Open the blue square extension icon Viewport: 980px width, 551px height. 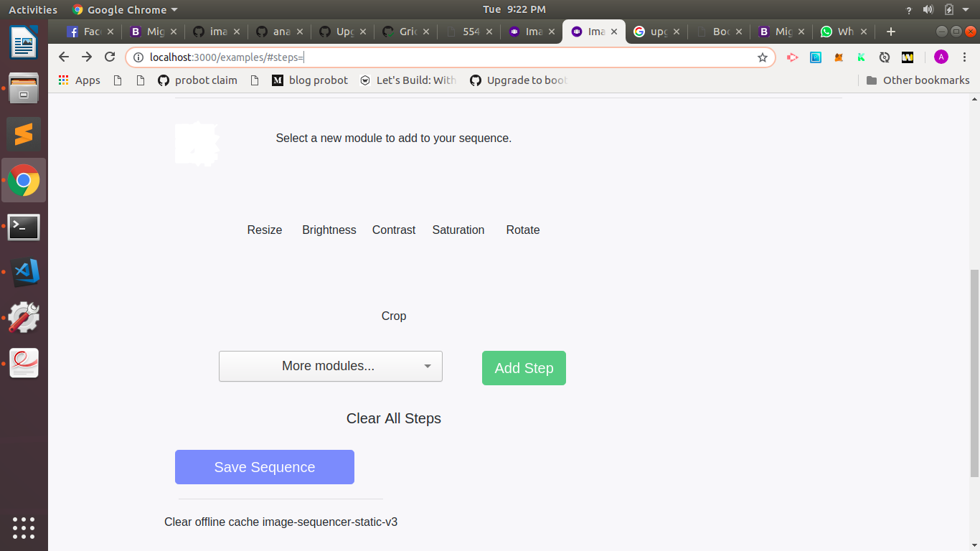point(816,57)
